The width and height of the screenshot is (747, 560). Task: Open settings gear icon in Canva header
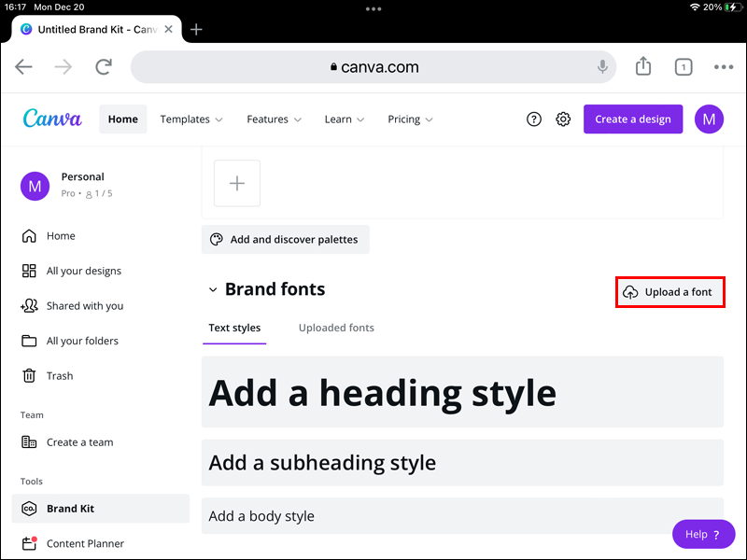[x=563, y=119]
